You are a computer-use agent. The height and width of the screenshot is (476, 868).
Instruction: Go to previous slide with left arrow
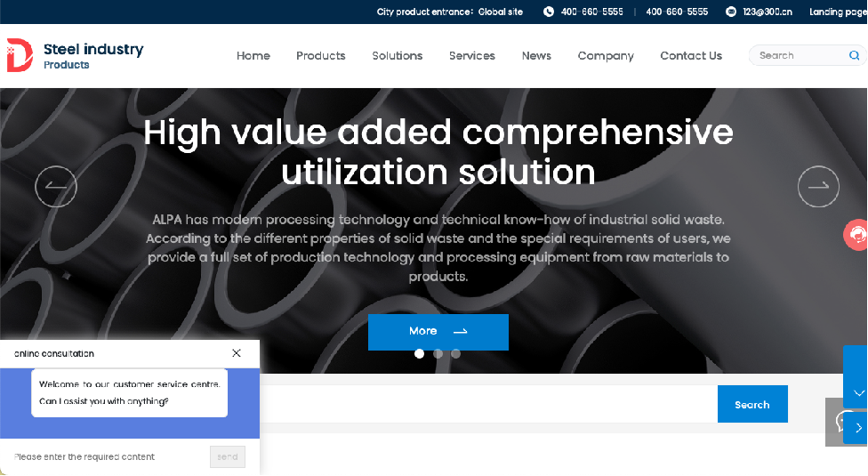tap(56, 187)
